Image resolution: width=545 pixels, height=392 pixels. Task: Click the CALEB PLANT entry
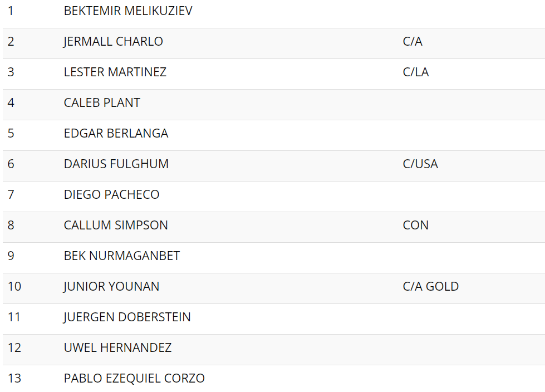tap(102, 102)
